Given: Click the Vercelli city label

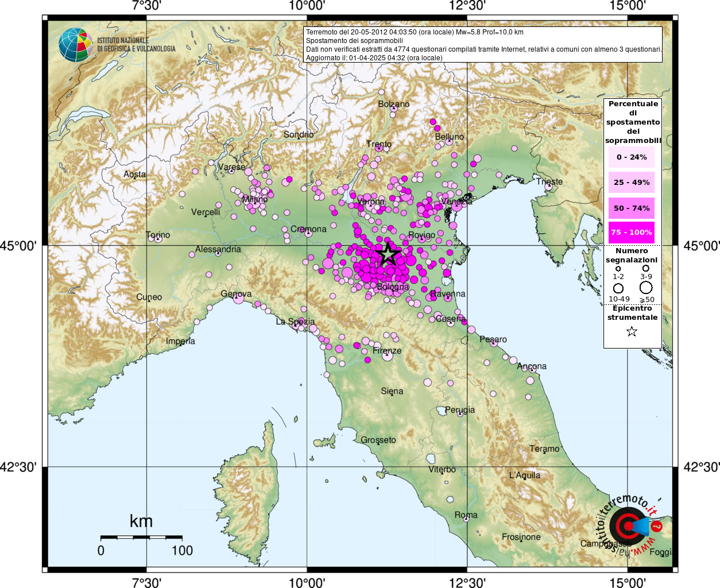Looking at the screenshot, I should click(206, 212).
